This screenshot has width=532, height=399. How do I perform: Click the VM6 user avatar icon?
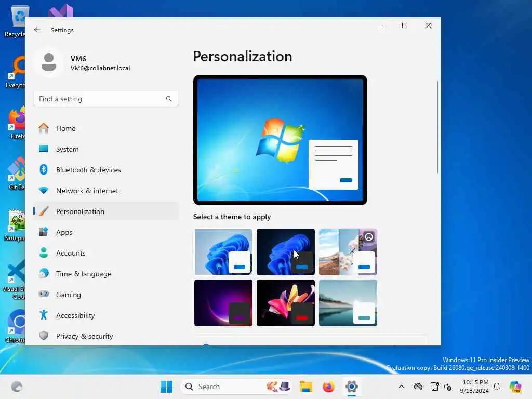pyautogui.click(x=49, y=62)
